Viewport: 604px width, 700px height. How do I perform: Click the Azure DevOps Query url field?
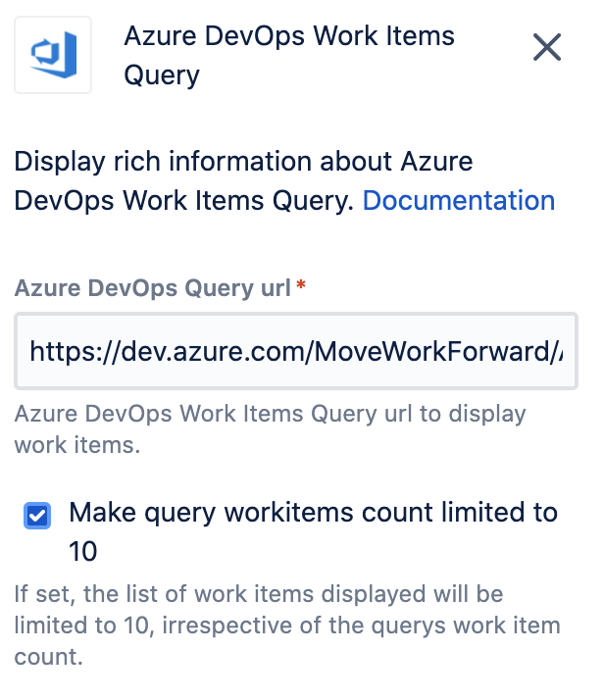pos(295,351)
